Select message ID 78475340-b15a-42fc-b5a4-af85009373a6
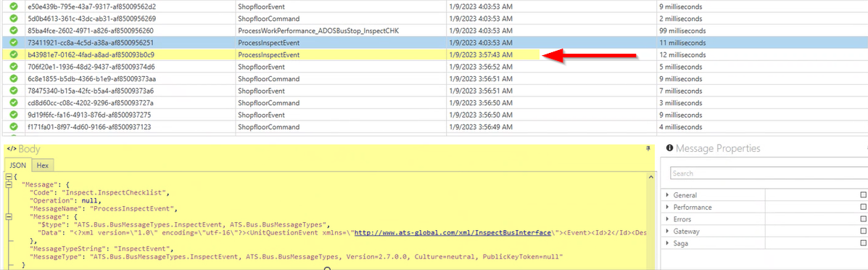The image size is (868, 270). (x=91, y=91)
